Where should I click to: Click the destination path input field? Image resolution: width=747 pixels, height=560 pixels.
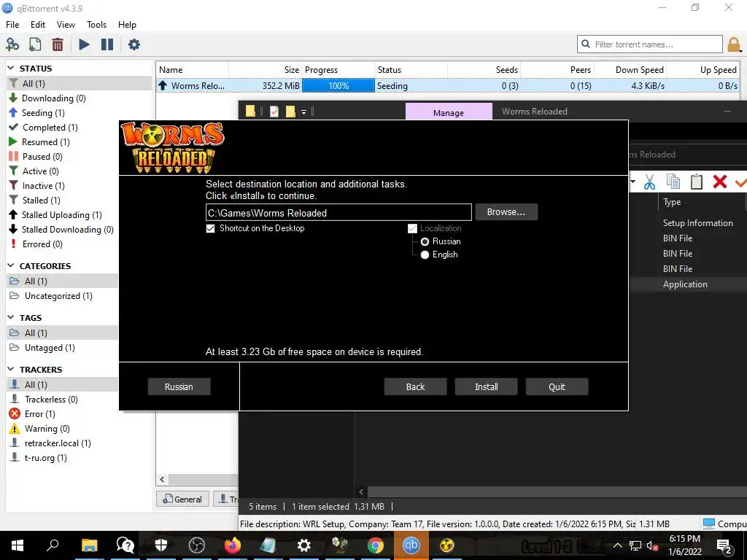(338, 213)
